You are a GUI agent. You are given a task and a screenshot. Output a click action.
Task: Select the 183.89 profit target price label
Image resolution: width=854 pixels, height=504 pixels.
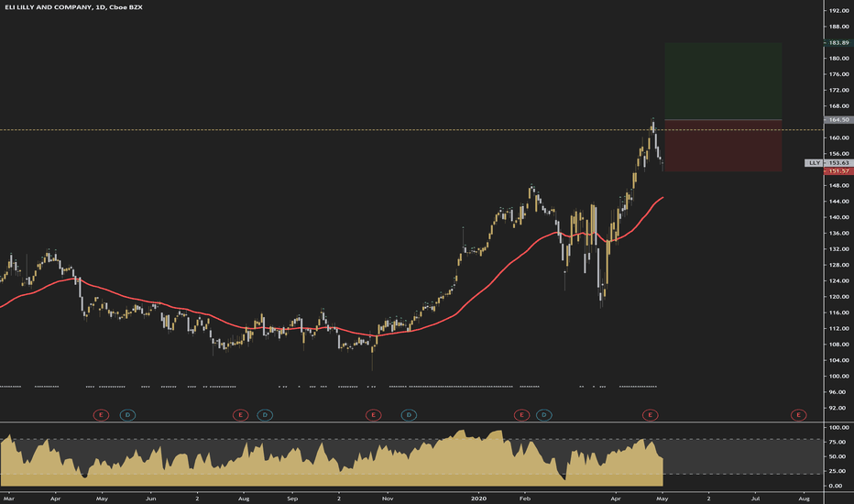(838, 42)
